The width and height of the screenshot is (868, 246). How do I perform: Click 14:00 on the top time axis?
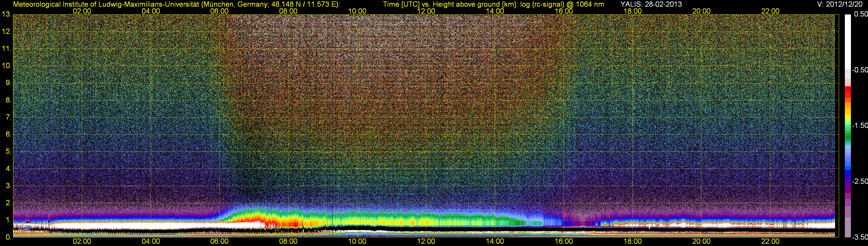495,11
